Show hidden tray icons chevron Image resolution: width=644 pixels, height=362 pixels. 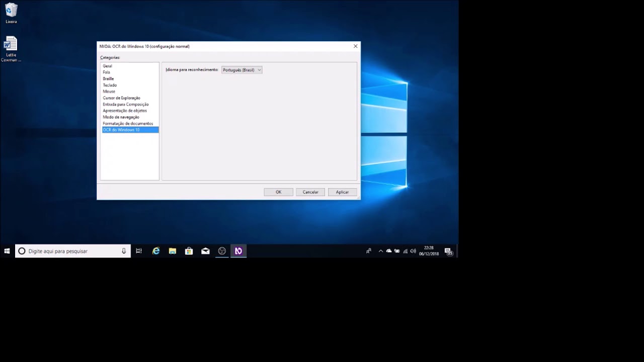click(381, 251)
